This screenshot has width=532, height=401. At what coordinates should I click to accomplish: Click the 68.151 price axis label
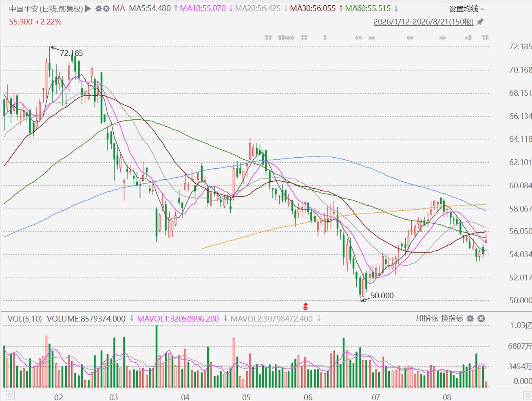click(x=520, y=93)
